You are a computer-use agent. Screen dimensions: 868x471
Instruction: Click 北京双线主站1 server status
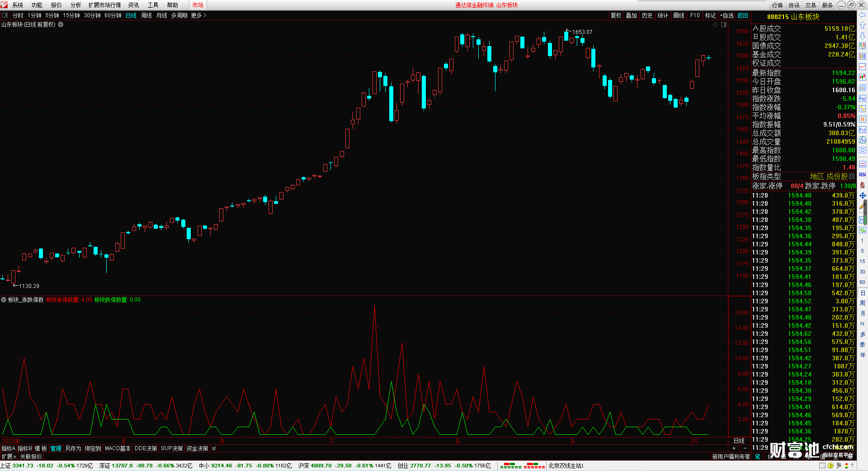coord(566,466)
